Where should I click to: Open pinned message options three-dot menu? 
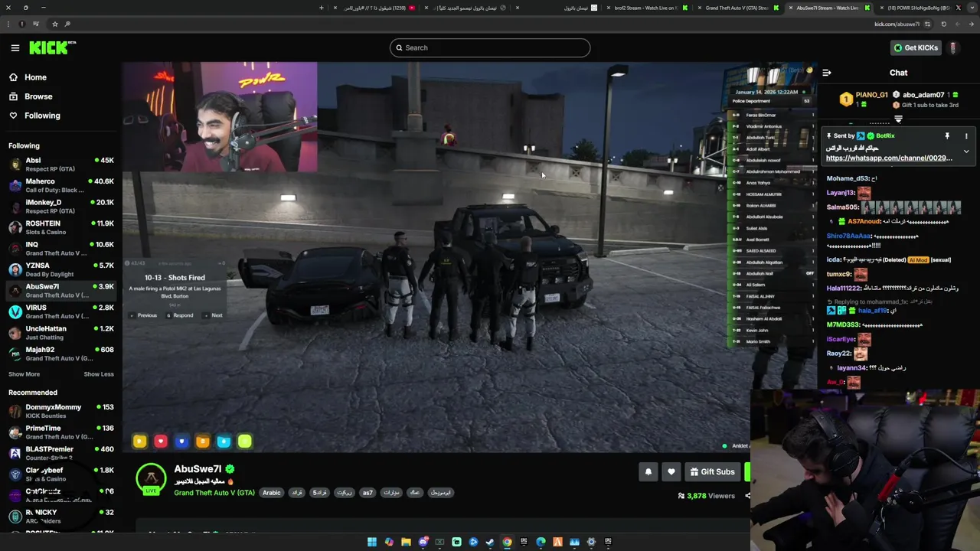(x=966, y=135)
